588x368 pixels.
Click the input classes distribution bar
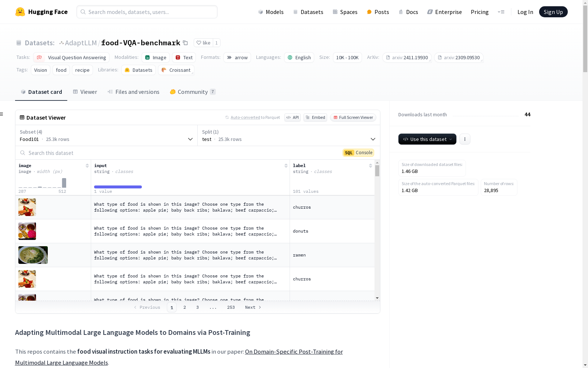[x=118, y=187]
